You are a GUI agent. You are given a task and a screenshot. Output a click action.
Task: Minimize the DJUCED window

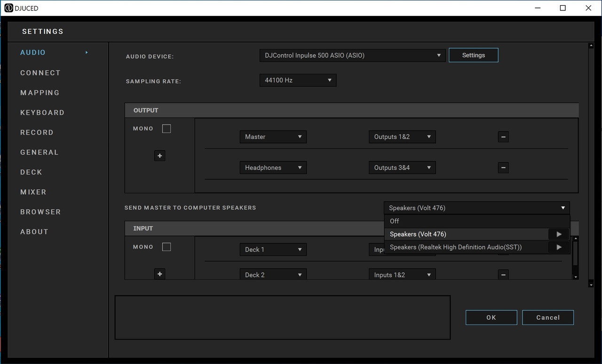click(x=538, y=8)
